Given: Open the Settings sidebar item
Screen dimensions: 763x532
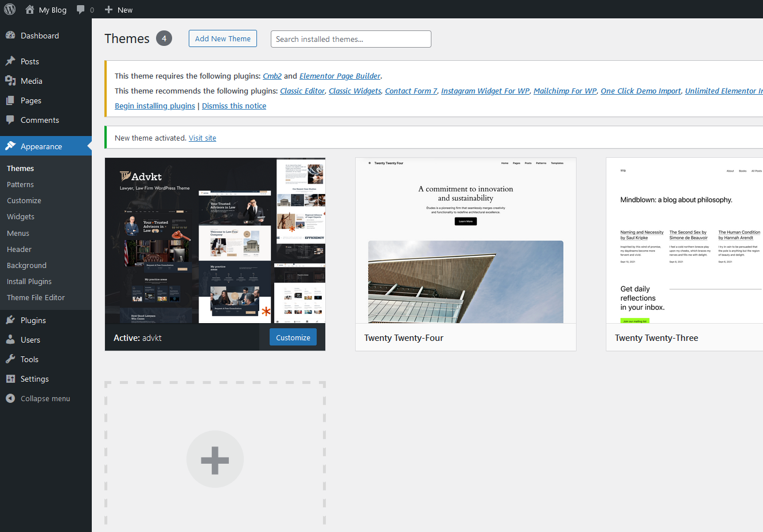Looking at the screenshot, I should click(34, 379).
